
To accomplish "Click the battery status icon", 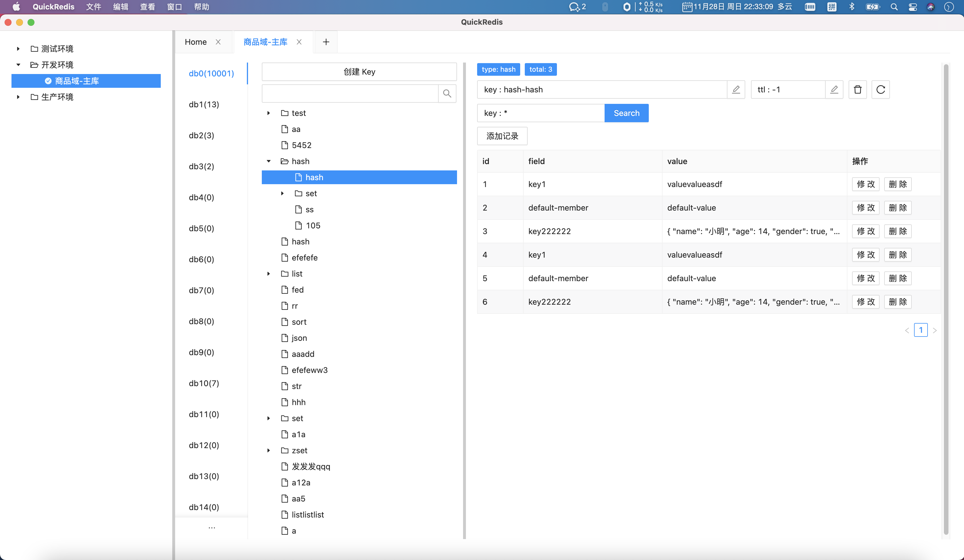I will tap(873, 7).
